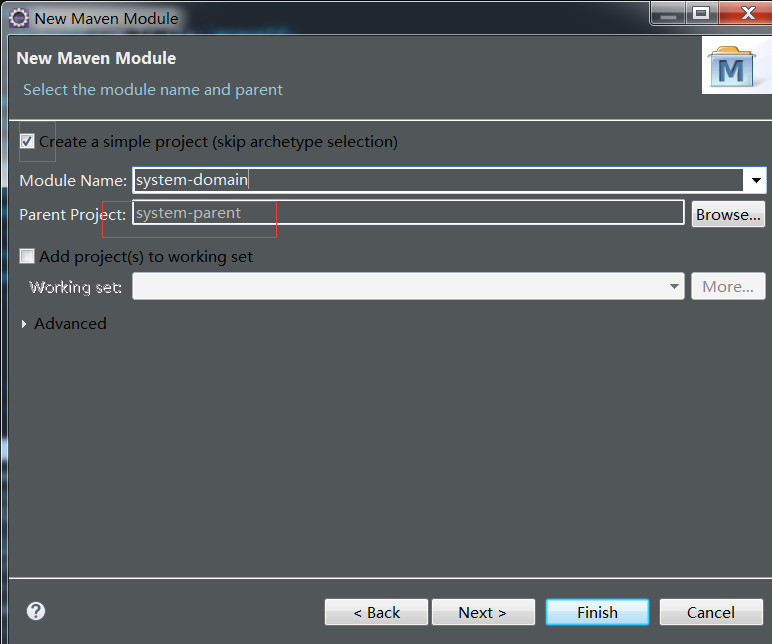Close the dialog with the X button

pos(748,13)
